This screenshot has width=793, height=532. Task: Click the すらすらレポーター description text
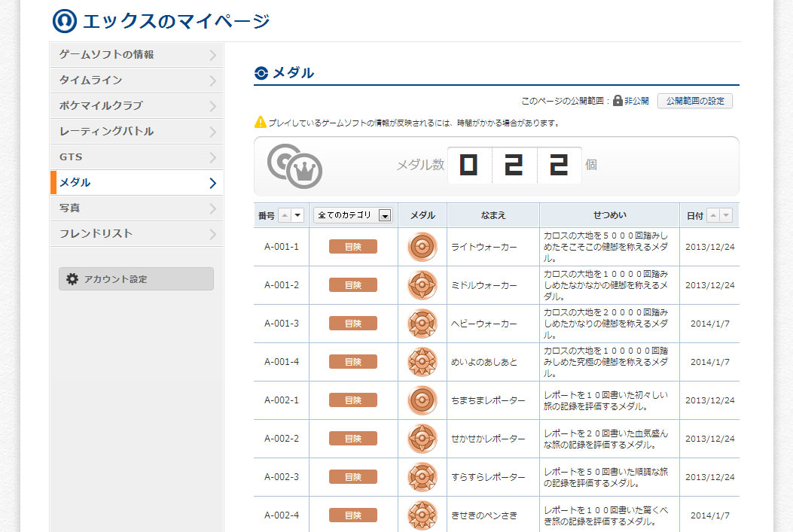pyautogui.click(x=606, y=477)
